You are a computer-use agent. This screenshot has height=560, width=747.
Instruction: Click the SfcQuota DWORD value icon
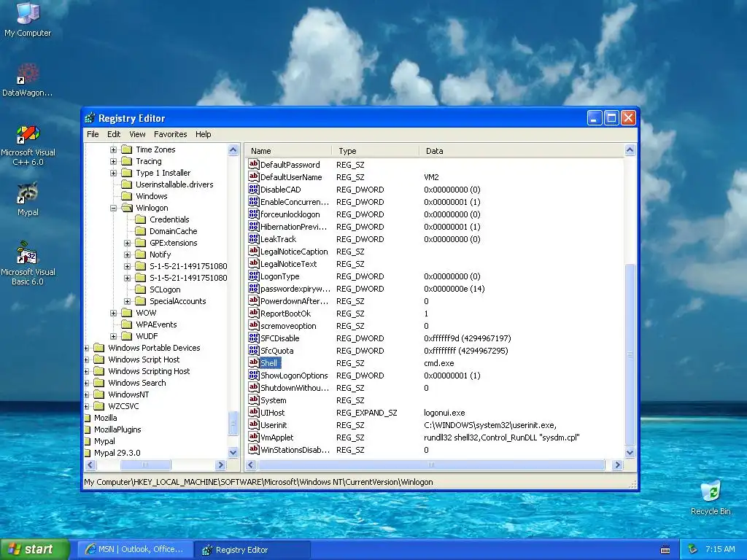253,350
